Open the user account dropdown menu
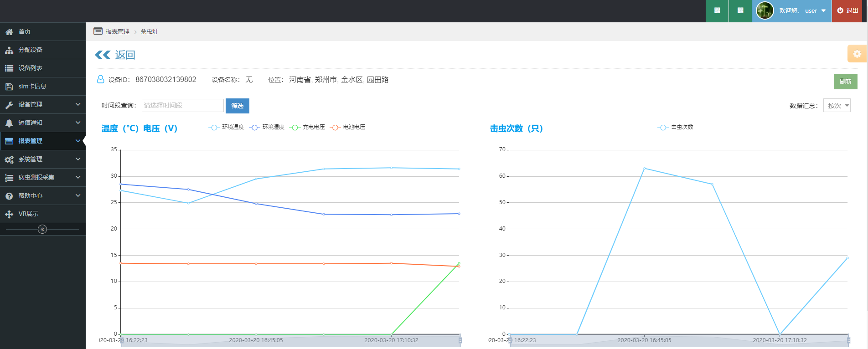This screenshot has height=349, width=868. pos(823,11)
